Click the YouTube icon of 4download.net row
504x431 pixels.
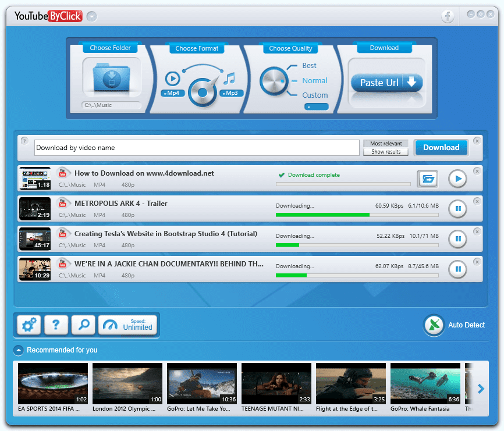pos(62,173)
